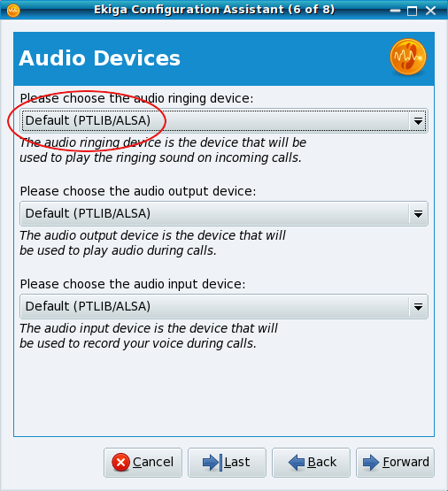Open the audio ringing device arrow
448x491 pixels.
pos(418,120)
